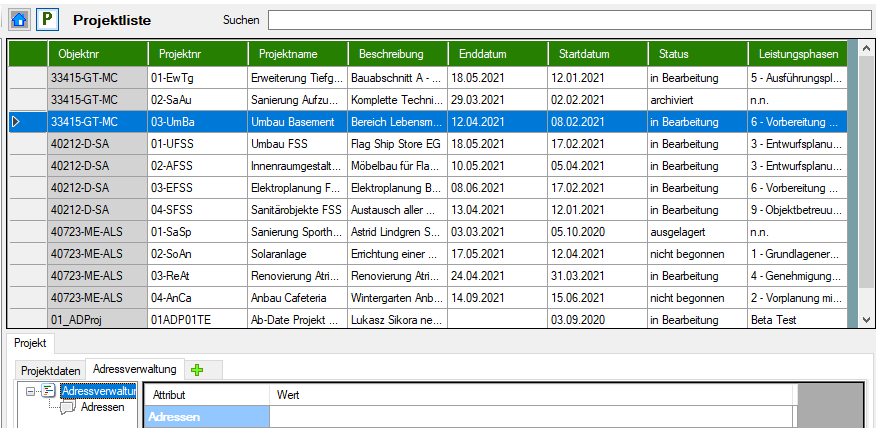
Task: Click the nicht begonnen status of 02-SoAn
Action: 698,254
